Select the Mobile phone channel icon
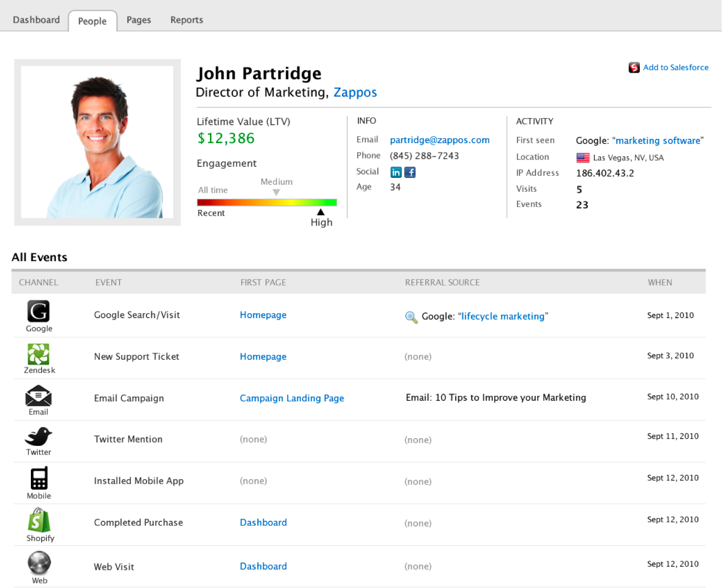The image size is (722, 588). (39, 478)
